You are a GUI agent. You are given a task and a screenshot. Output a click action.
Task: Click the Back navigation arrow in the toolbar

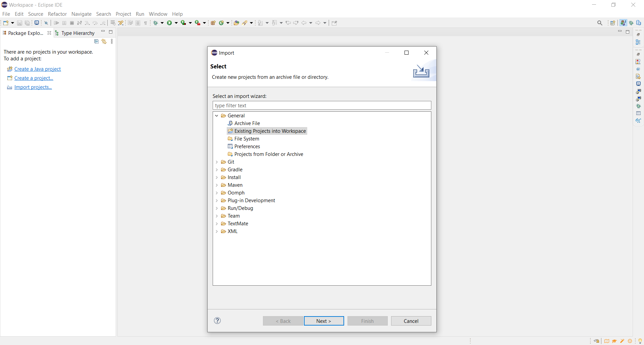pos(304,23)
